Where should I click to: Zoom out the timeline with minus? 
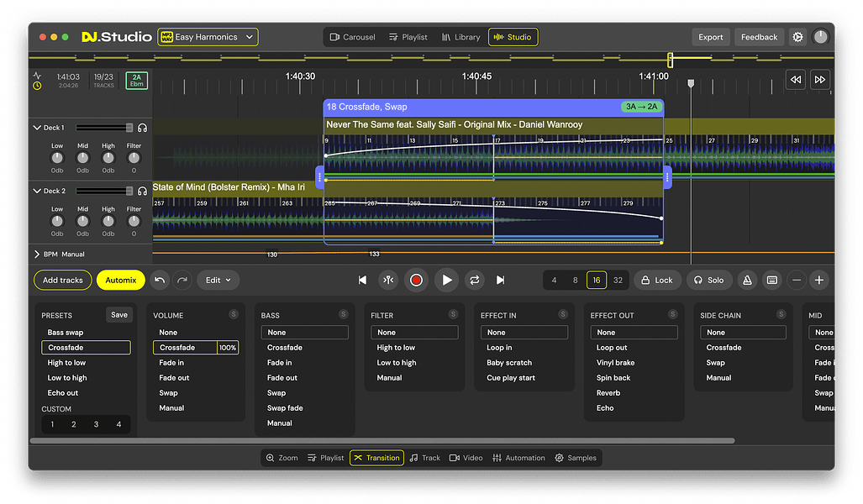click(797, 280)
